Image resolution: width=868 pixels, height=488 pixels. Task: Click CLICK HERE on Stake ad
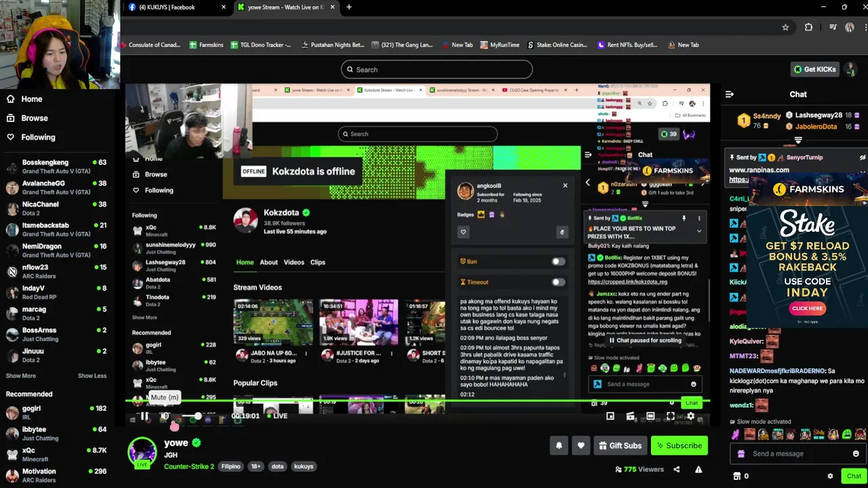point(807,308)
